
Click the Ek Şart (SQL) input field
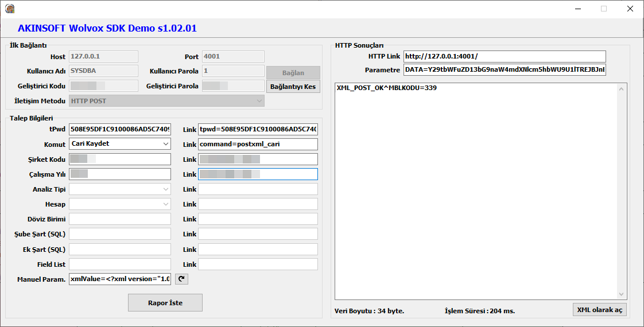coord(119,249)
